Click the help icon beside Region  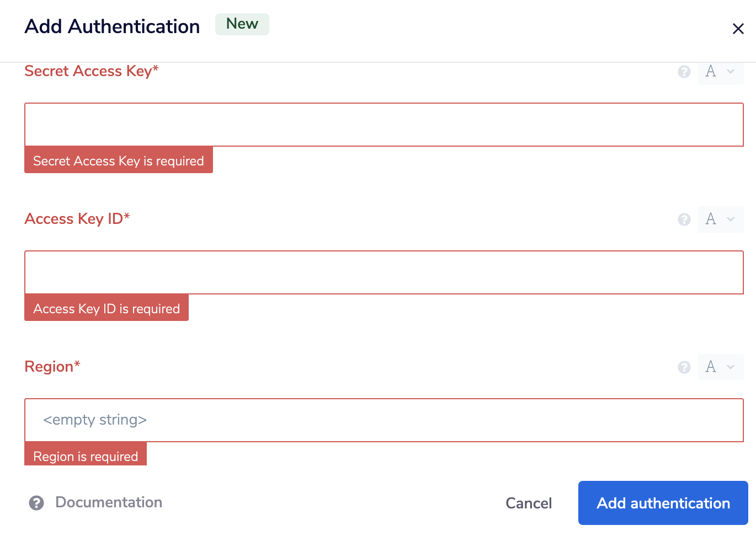tap(684, 367)
